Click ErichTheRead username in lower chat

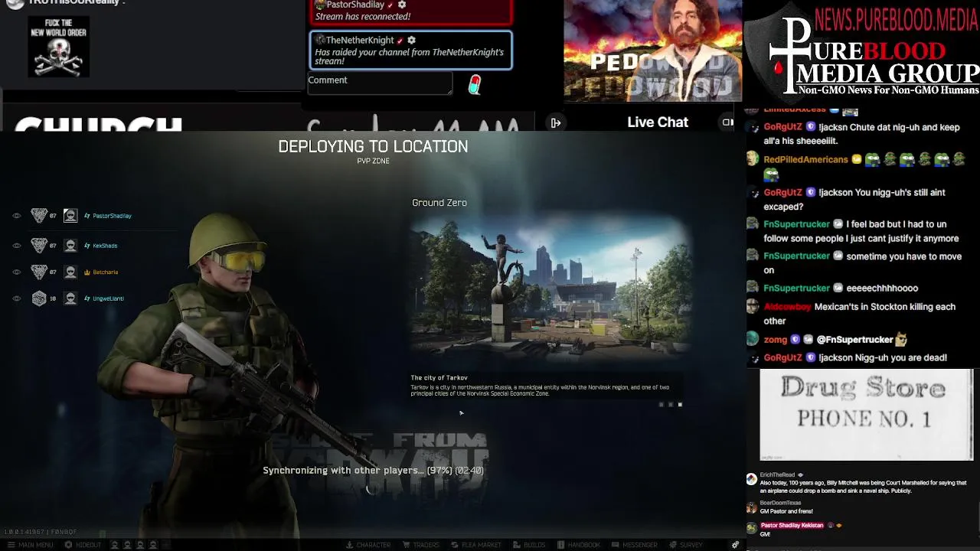pos(777,475)
